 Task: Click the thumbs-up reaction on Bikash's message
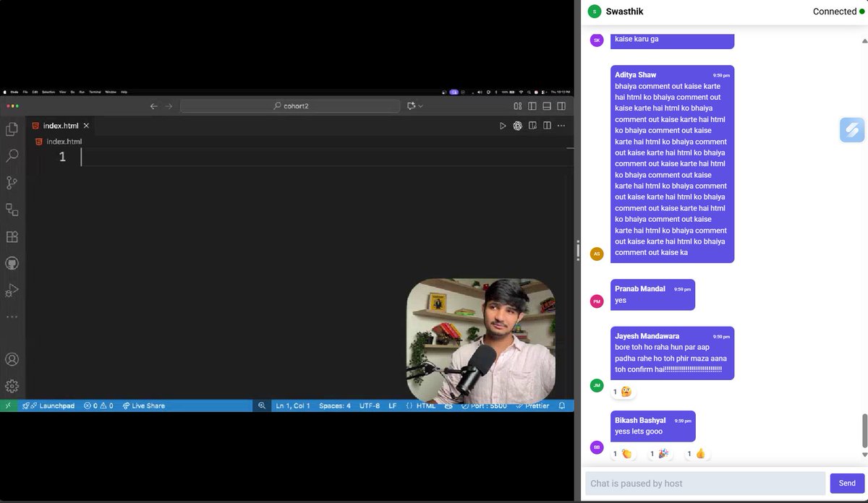pos(697,454)
